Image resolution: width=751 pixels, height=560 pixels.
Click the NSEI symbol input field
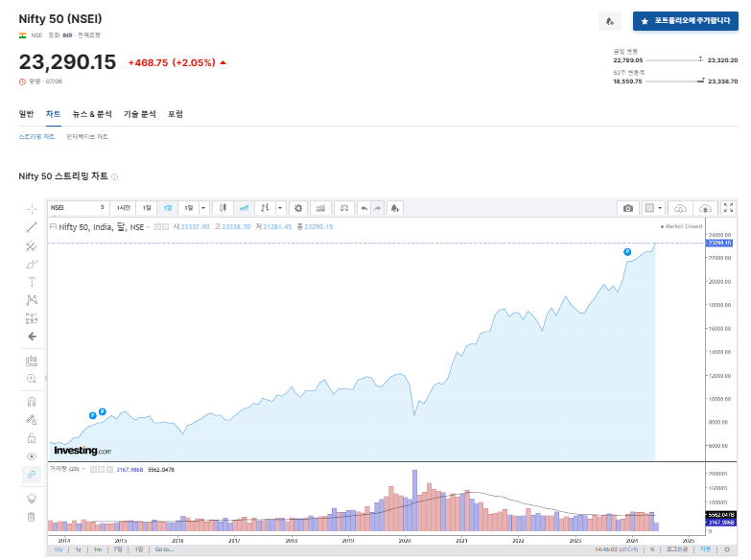click(x=77, y=208)
